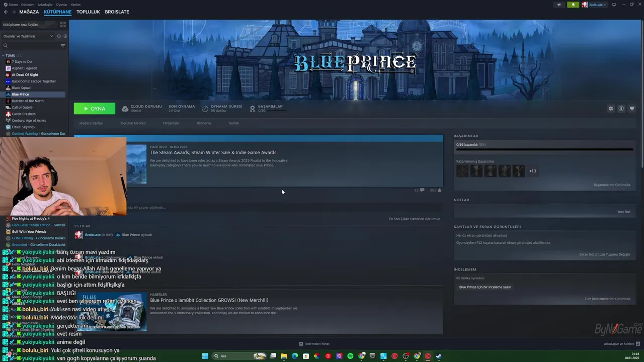Go back with the left arrow
This screenshot has width=644, height=362.
[6, 12]
